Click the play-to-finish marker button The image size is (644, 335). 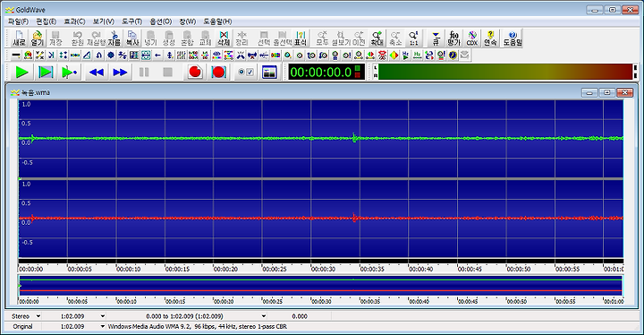point(69,72)
